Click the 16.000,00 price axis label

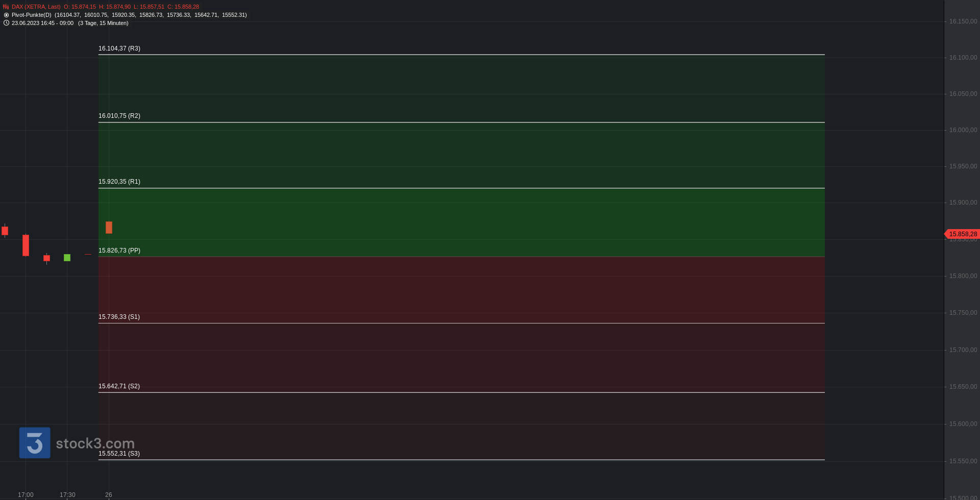point(963,130)
